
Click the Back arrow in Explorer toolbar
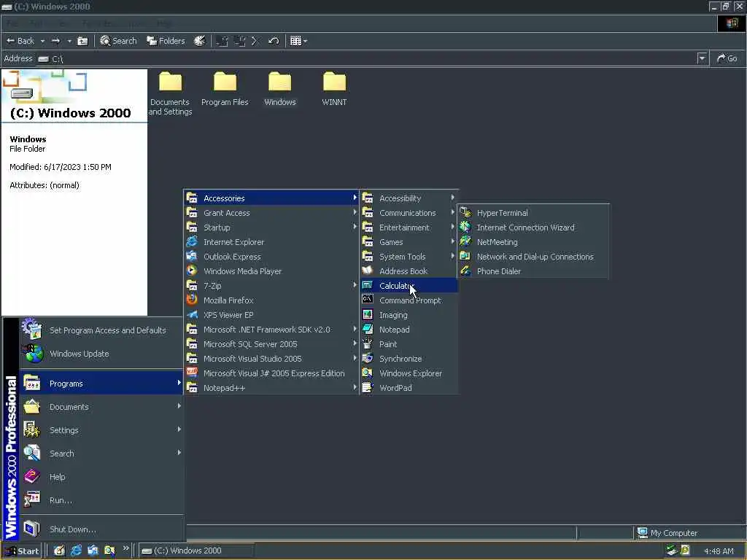pyautogui.click(x=20, y=41)
